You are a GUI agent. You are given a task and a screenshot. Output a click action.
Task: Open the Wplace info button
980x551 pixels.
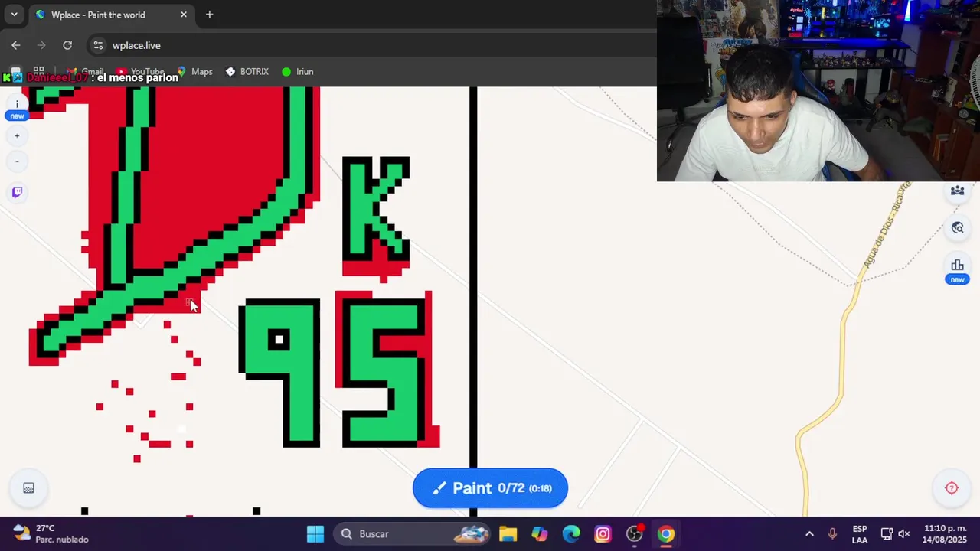[x=17, y=104]
